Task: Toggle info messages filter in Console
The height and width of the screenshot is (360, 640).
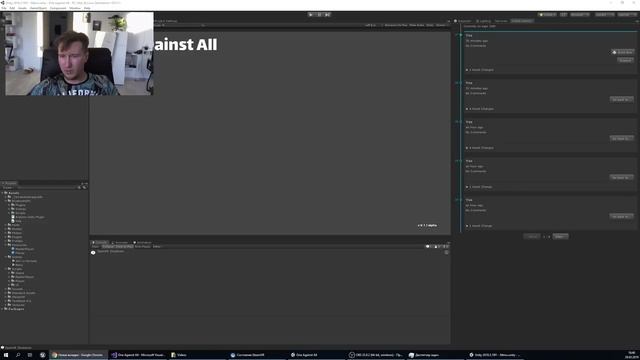Action: tap(429, 247)
